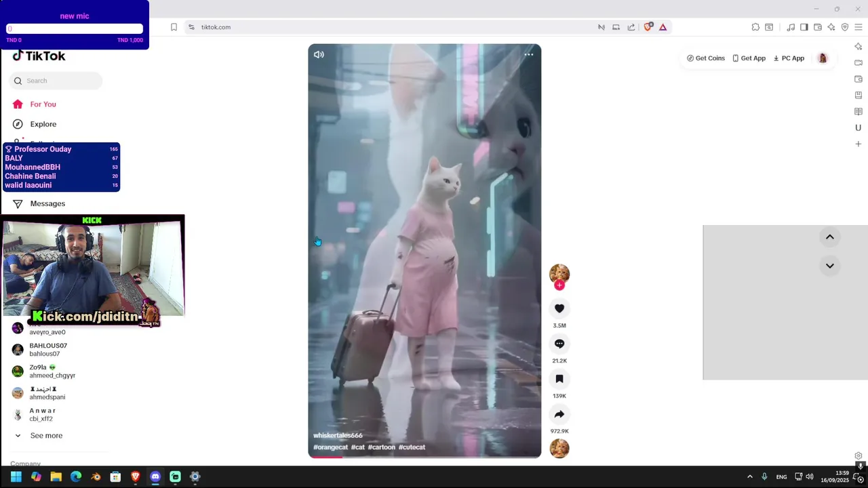868x488 pixels.
Task: Toggle the browser sidebar panel
Action: [804, 27]
